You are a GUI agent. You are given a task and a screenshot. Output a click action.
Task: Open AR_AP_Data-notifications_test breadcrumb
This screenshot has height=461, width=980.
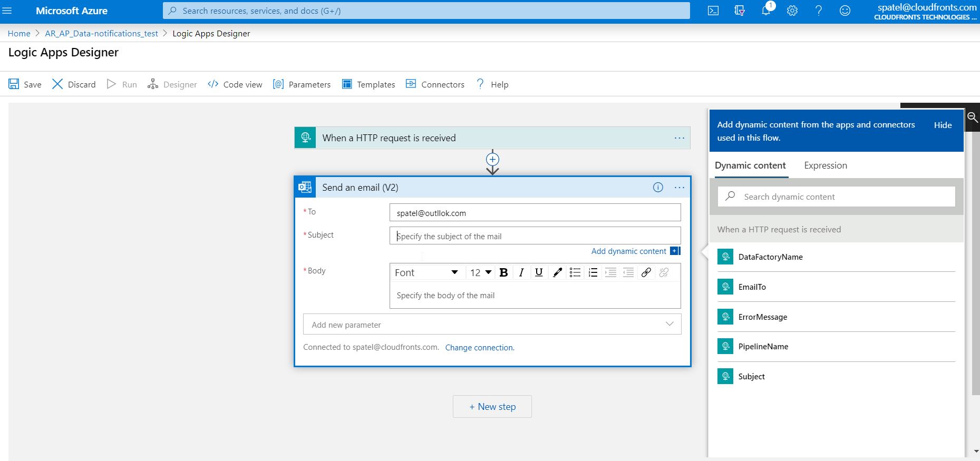click(102, 33)
